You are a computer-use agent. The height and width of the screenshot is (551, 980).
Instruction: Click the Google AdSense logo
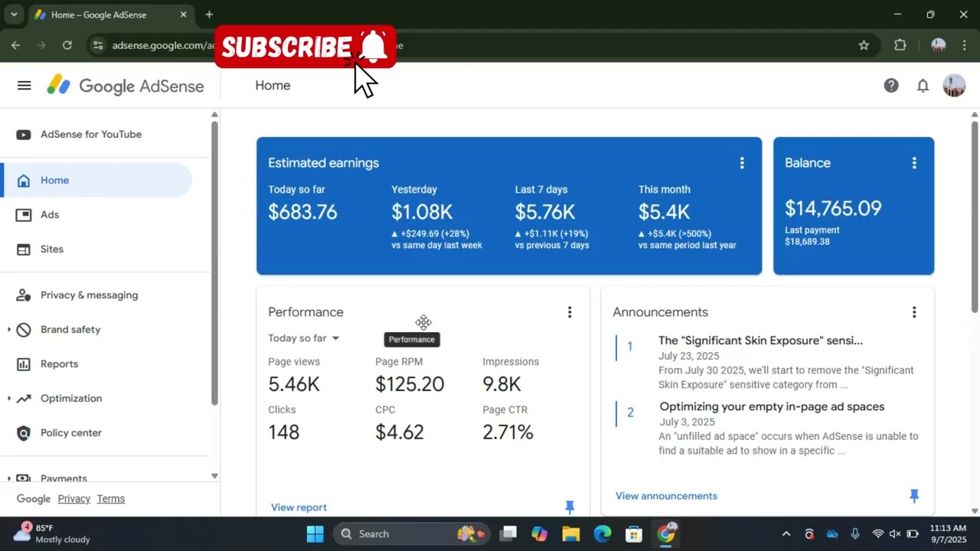tap(126, 86)
